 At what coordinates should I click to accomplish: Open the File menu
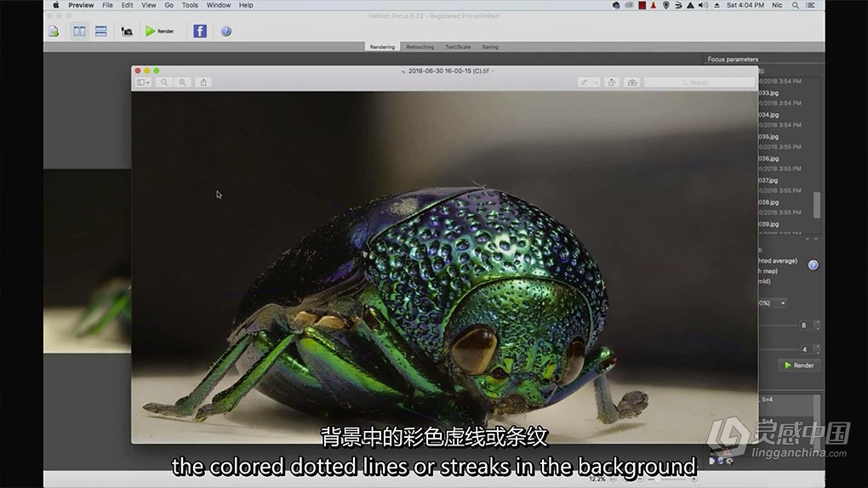[107, 5]
